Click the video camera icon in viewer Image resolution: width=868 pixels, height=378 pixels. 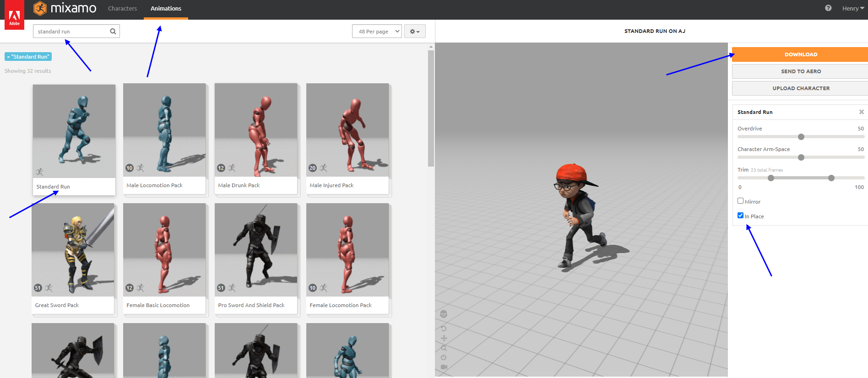point(444,367)
